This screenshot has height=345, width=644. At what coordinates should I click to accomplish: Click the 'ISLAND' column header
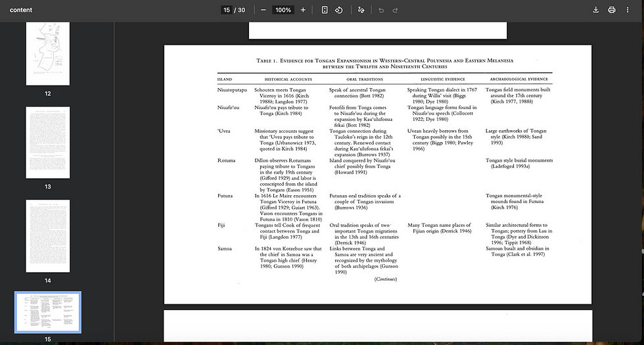tap(225, 80)
